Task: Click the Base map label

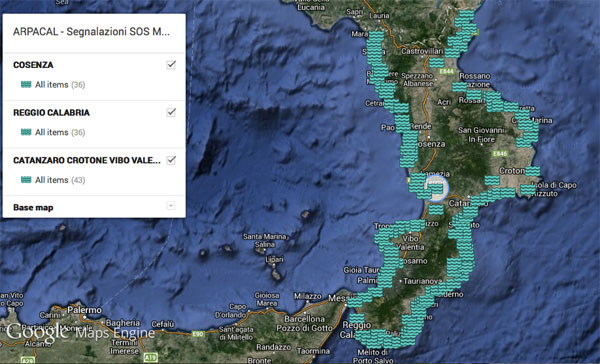Action: [x=33, y=207]
